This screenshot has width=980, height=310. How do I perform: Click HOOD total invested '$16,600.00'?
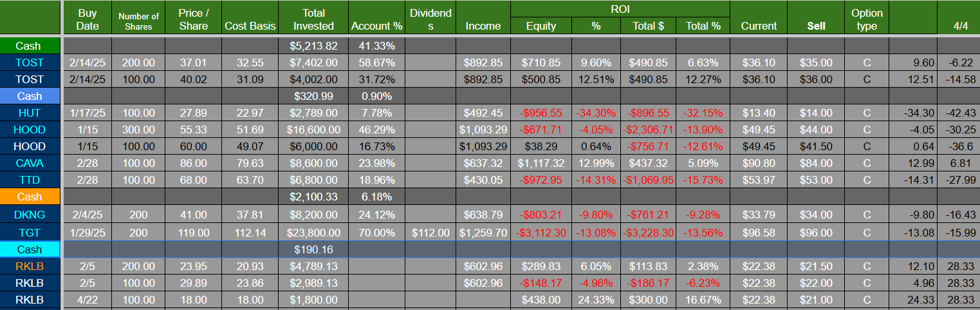[x=313, y=130]
